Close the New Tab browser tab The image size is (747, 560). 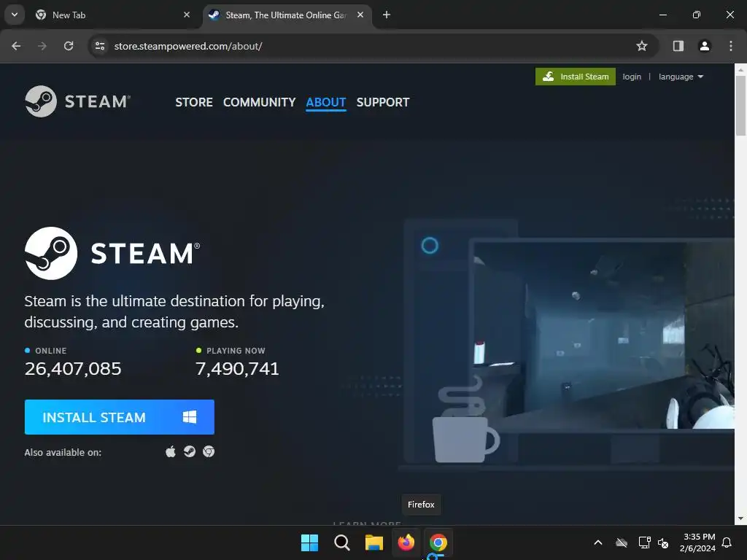(x=187, y=15)
